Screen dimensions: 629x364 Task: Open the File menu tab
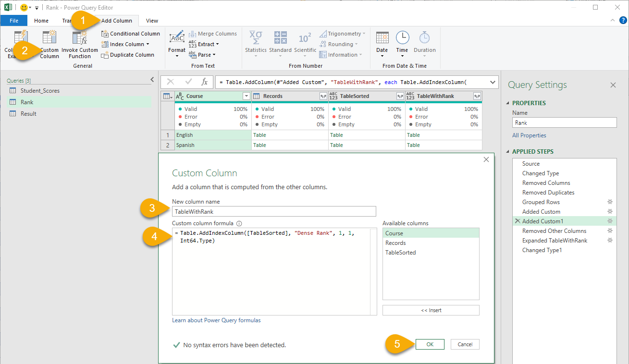click(x=14, y=21)
